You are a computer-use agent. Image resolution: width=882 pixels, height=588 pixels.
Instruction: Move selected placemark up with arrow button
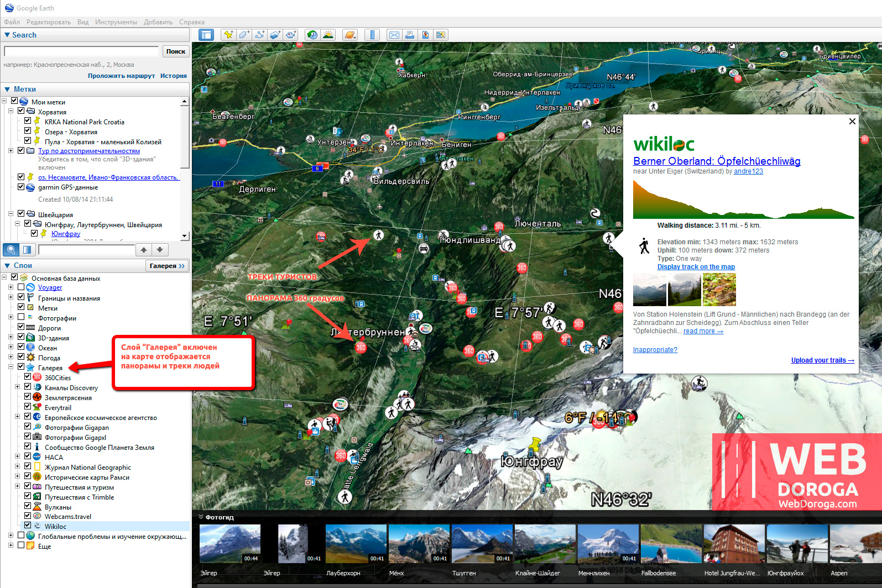pos(144,250)
